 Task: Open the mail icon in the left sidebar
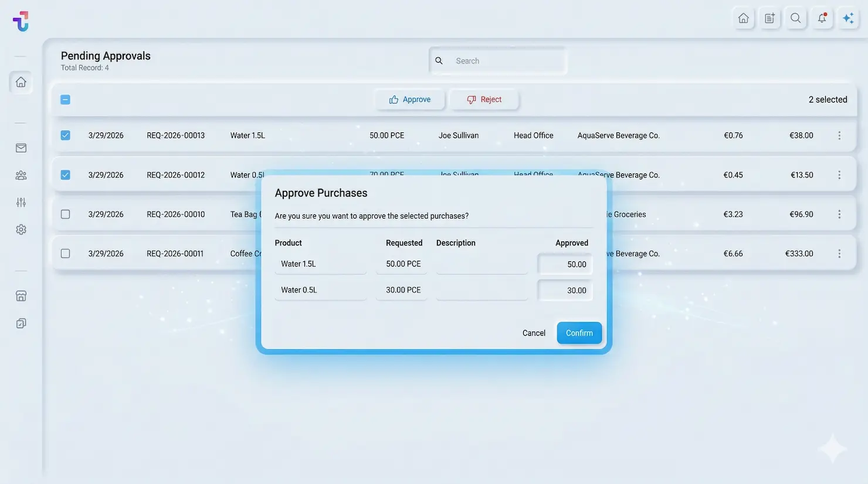21,148
